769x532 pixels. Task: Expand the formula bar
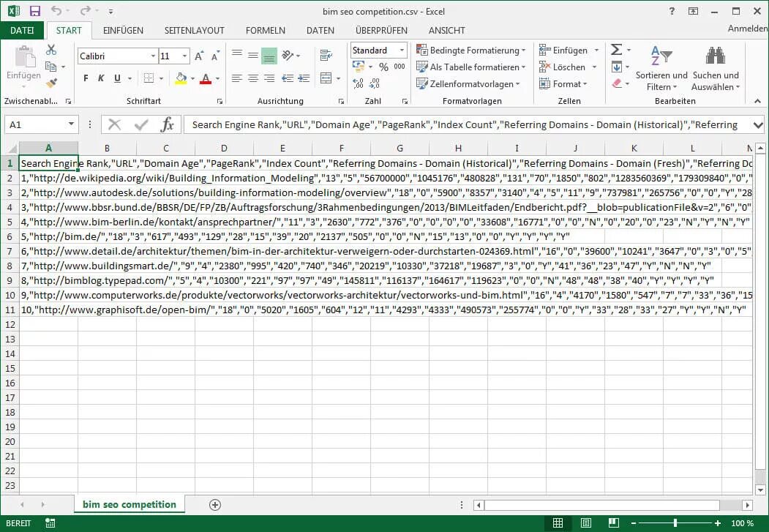point(758,125)
